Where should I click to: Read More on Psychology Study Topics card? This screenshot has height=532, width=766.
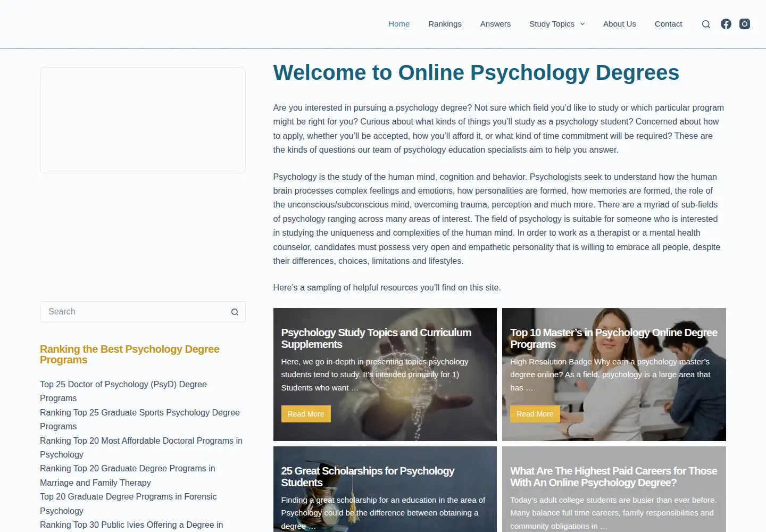pyautogui.click(x=306, y=414)
